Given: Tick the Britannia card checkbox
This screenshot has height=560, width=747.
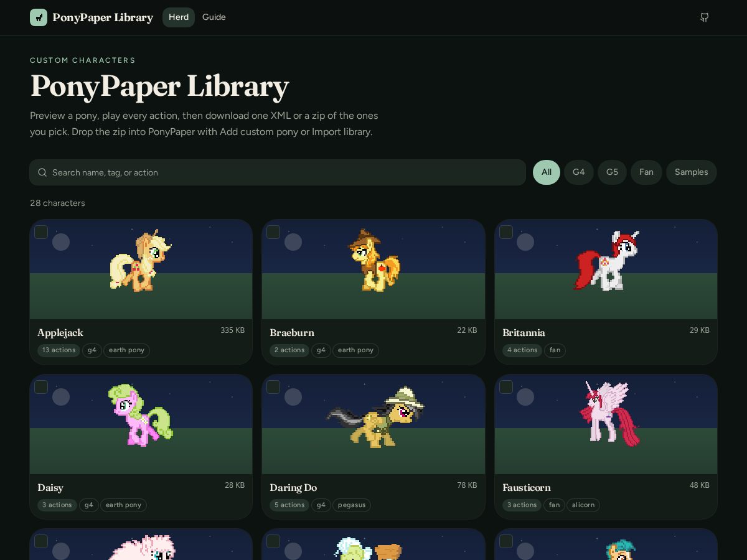Looking at the screenshot, I should coord(506,232).
